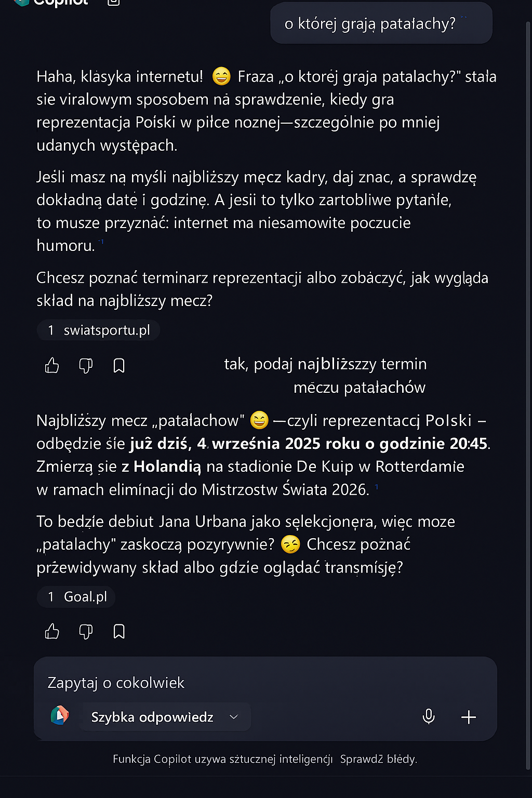The height and width of the screenshot is (798, 532).
Task: Click the user message 'o której grają patałachy?'
Action: click(x=370, y=24)
